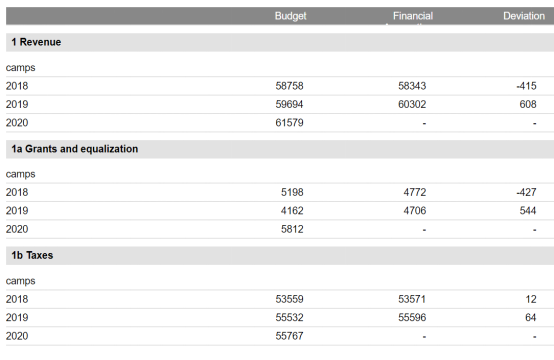Click Grants 2020 budget value 5812
This screenshot has width=554, height=360.
point(292,229)
